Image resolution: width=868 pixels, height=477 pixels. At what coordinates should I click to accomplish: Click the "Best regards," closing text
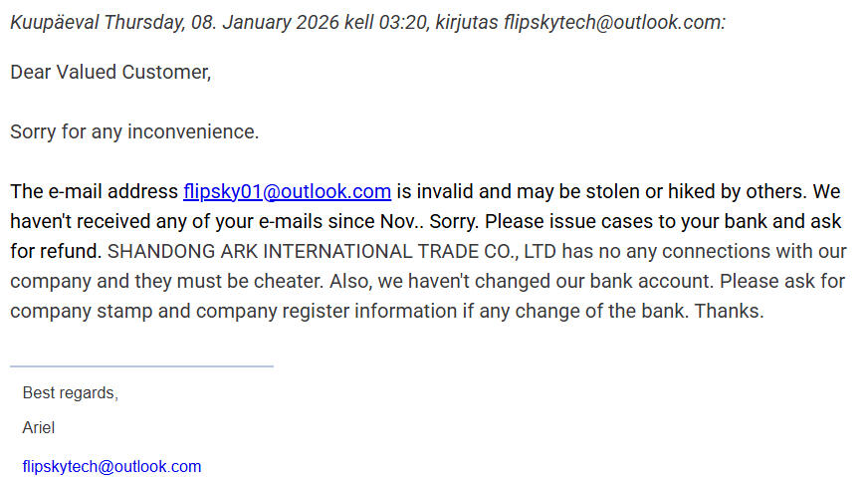tap(70, 393)
